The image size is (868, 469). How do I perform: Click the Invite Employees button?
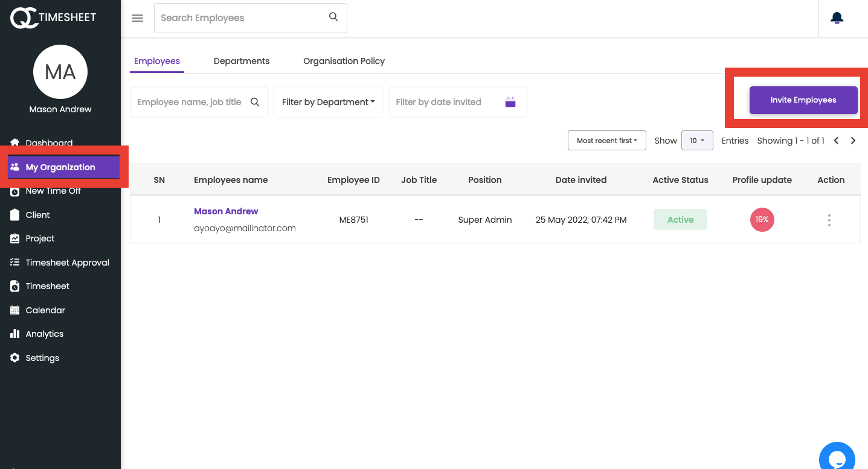(803, 99)
